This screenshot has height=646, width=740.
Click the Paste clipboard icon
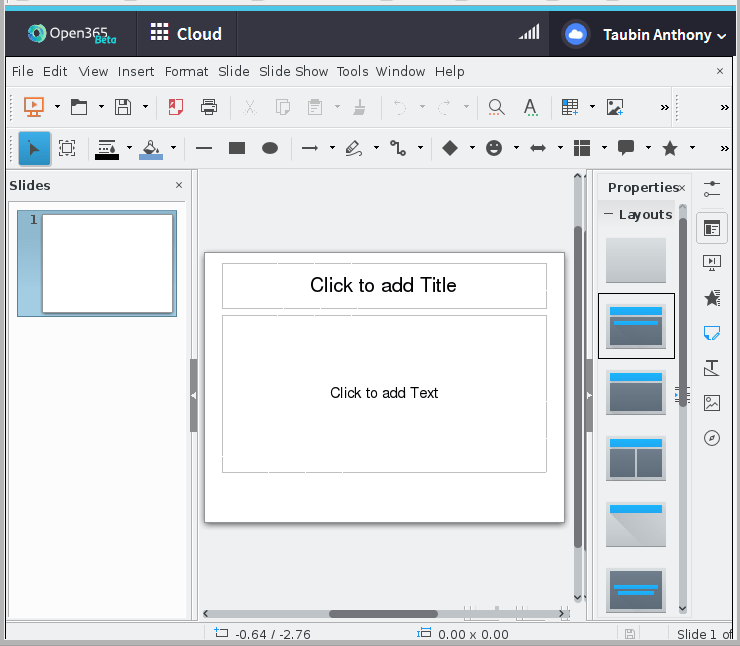coord(315,107)
